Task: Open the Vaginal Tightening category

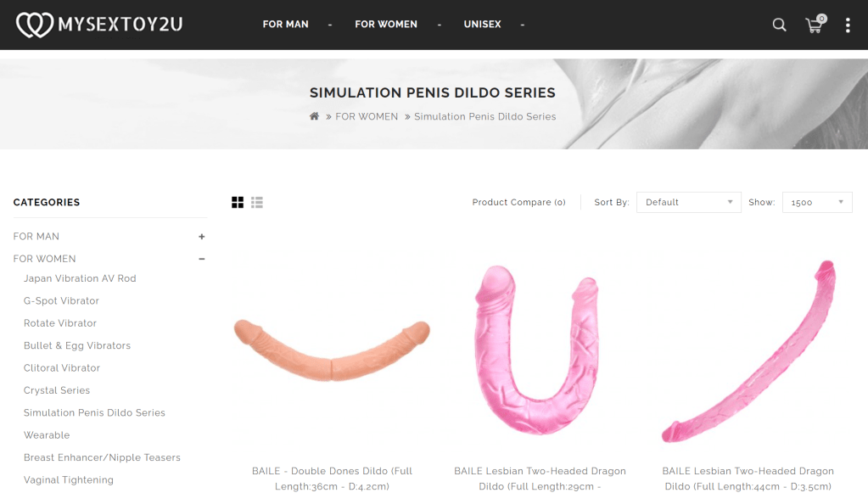Action: pyautogui.click(x=69, y=480)
